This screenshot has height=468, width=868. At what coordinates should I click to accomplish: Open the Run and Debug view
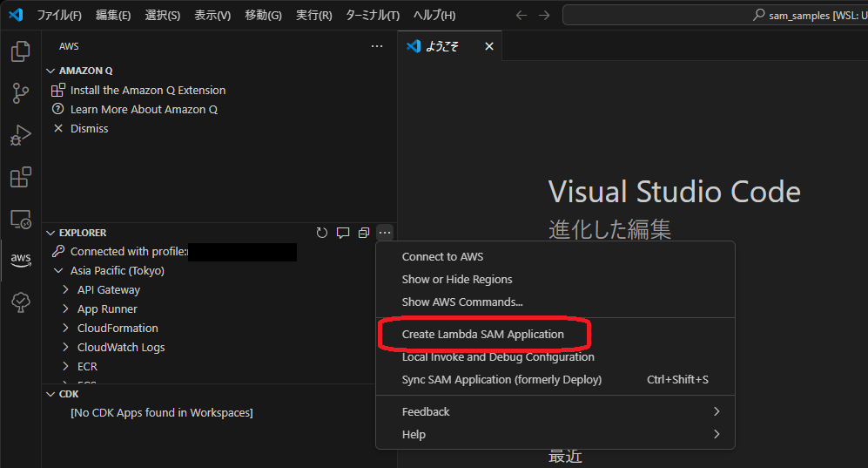[21, 135]
